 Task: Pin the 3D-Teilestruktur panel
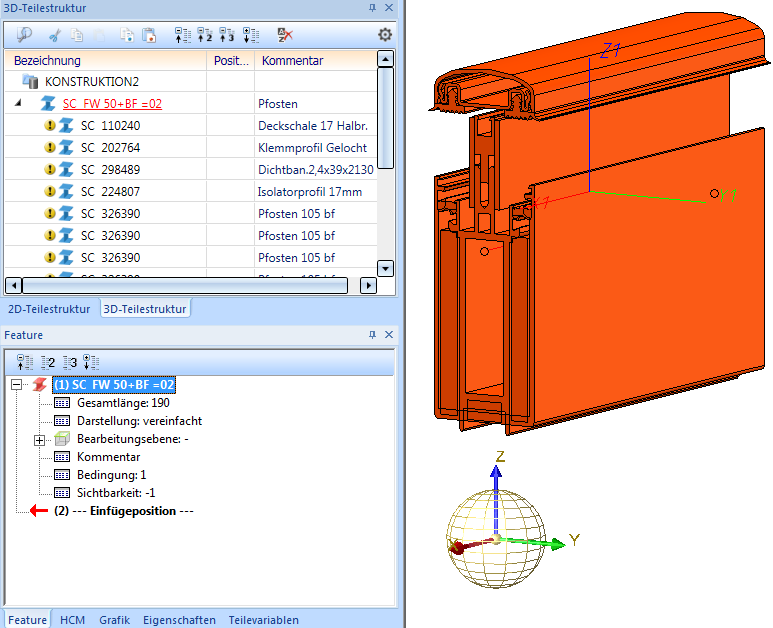click(373, 8)
